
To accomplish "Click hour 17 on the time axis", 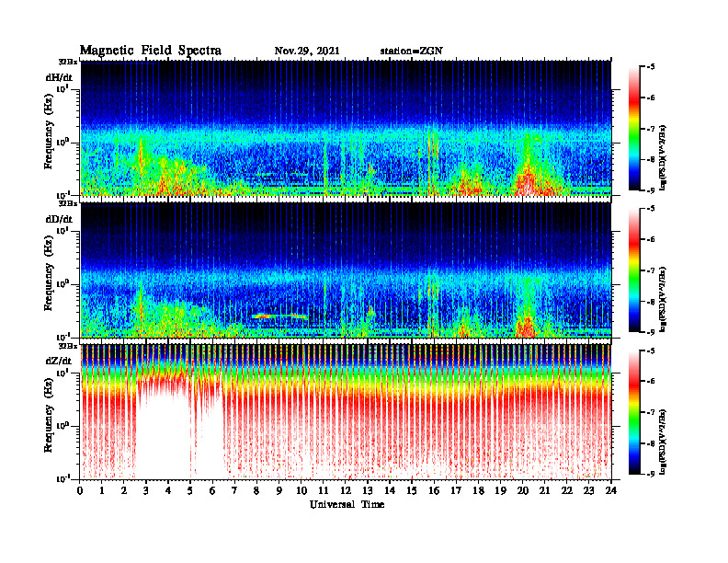I will (456, 491).
